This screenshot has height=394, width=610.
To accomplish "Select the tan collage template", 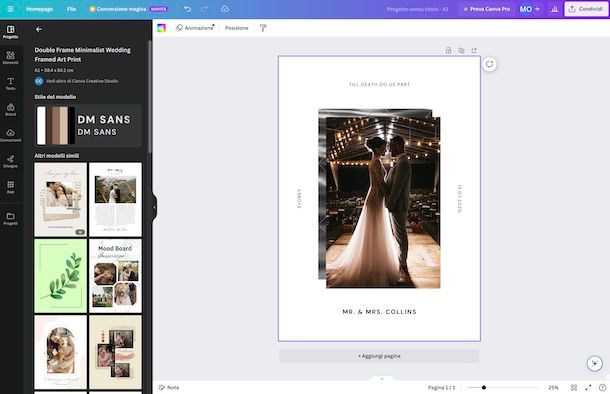I will pos(116,352).
